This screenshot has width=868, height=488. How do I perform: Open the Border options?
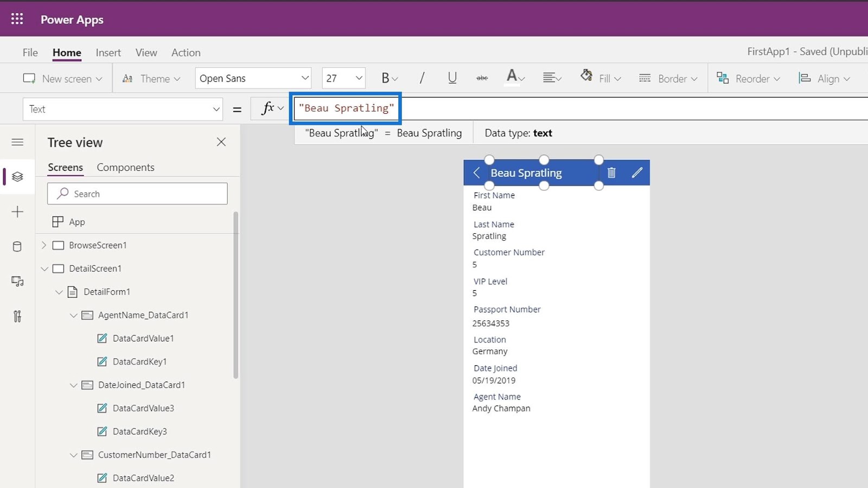coord(668,79)
